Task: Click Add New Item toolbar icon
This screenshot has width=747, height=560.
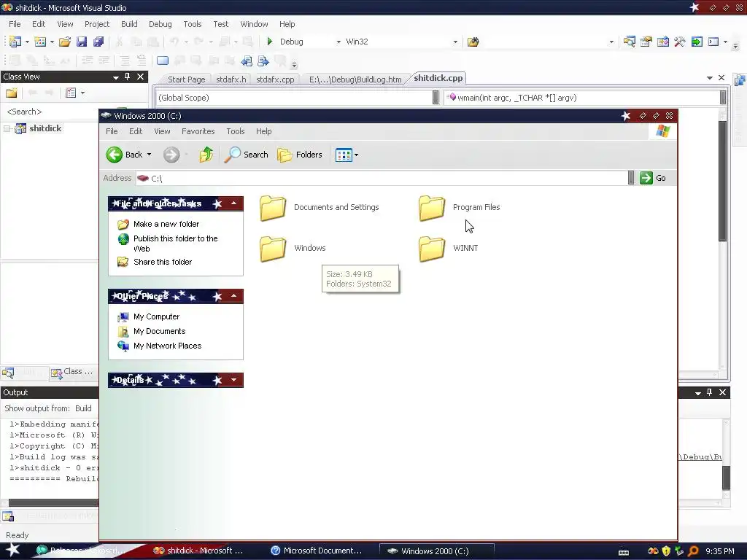Action: [x=40, y=42]
